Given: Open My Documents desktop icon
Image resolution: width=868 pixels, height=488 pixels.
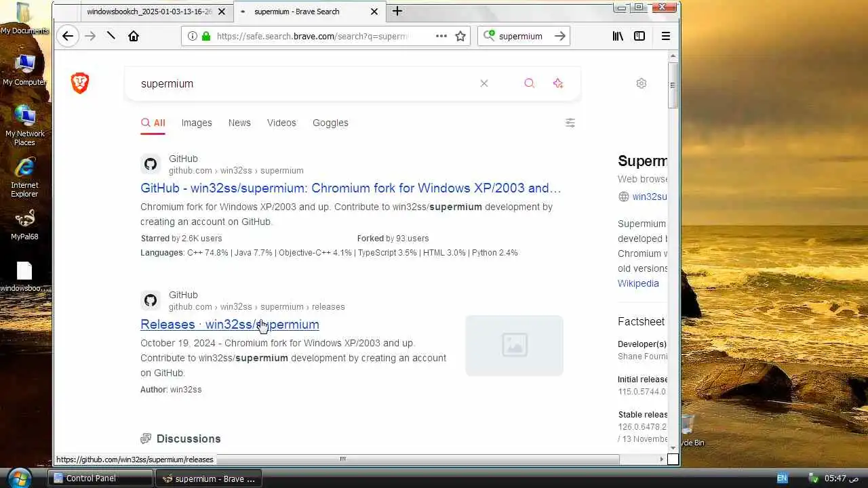Looking at the screenshot, I should click(x=24, y=19).
